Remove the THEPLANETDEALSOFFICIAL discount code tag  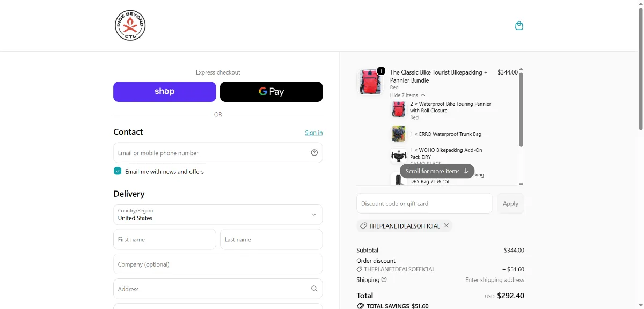tap(446, 226)
